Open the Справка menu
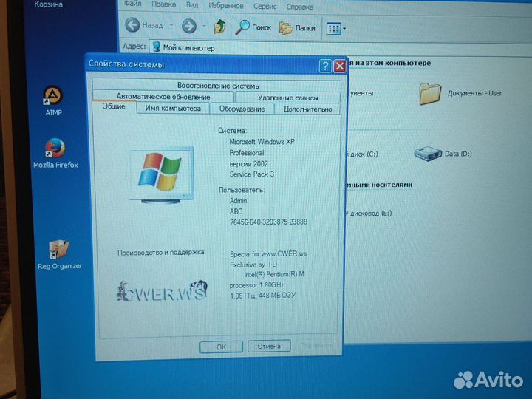Viewport: 532px width, 399px height. [x=299, y=7]
